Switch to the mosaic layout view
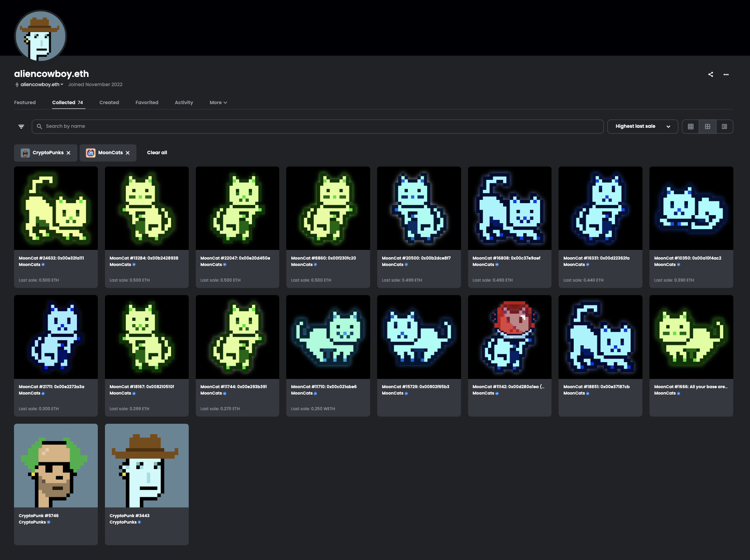The image size is (750, 560). [x=724, y=127]
